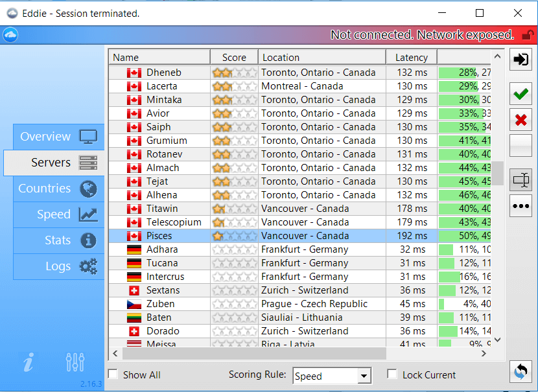Screen dimensions: 538x392
Task: Click the German flag beside Adhara
Action: pos(134,249)
